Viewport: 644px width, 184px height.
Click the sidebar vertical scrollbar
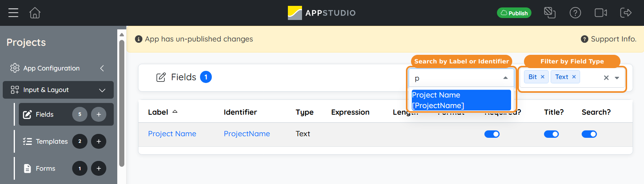122,103
